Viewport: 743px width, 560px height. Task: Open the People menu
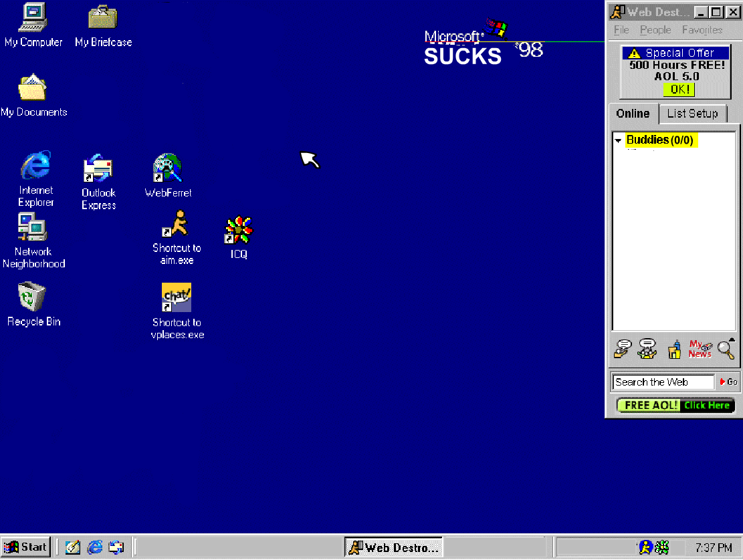click(x=655, y=30)
